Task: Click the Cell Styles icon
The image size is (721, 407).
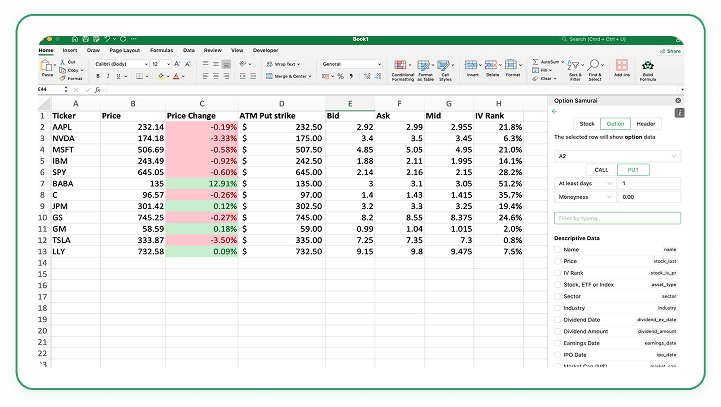Action: [444, 65]
